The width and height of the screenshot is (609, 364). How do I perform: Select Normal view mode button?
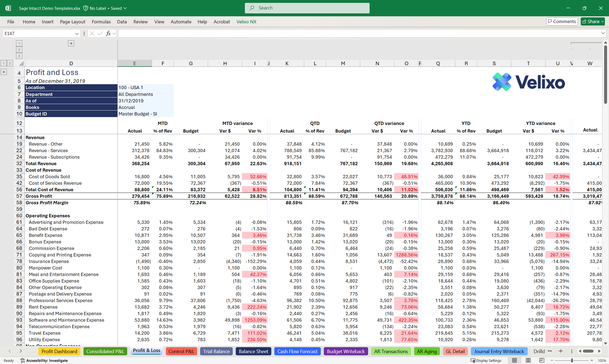point(514,360)
